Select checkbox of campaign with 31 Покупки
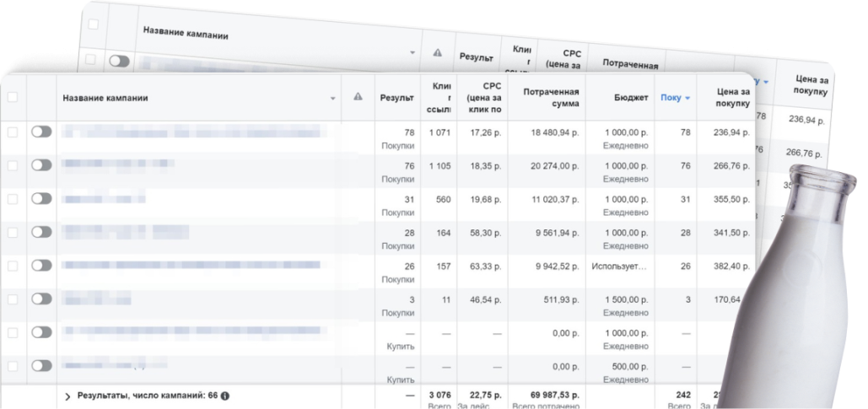Image resolution: width=868 pixels, height=409 pixels. coord(12,199)
